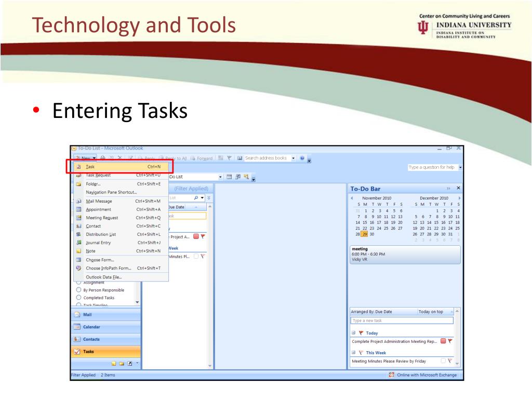Click the yellow Note icon in the New menu
Screen dimensions: 532x399
[x=78, y=251]
